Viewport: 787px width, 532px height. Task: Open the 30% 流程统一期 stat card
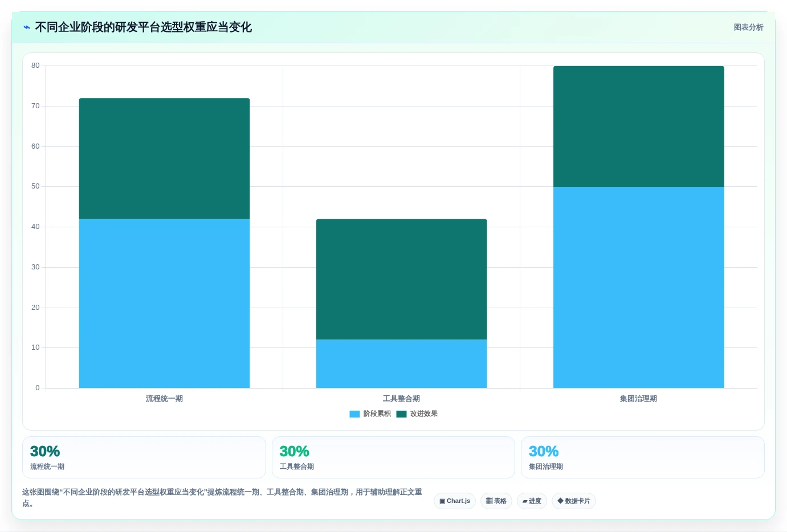144,457
